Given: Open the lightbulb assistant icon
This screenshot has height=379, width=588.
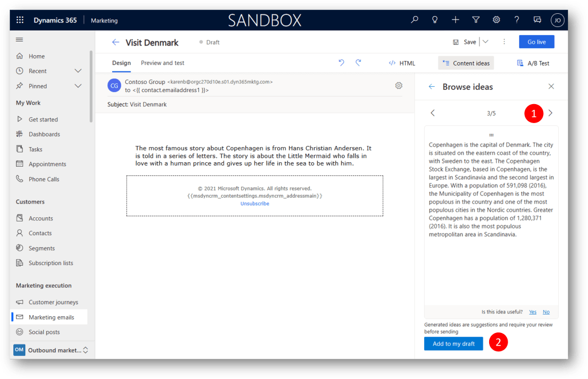Looking at the screenshot, I should pos(435,20).
